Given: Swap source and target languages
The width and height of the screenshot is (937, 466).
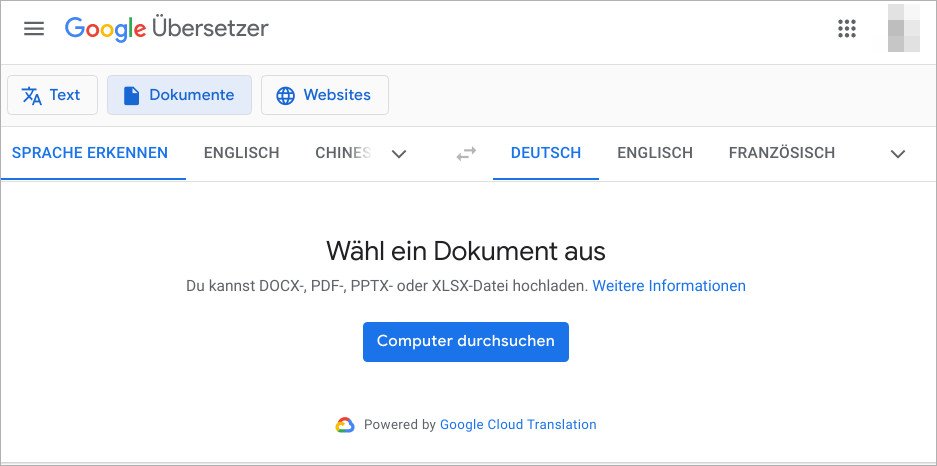Looking at the screenshot, I should [x=466, y=154].
